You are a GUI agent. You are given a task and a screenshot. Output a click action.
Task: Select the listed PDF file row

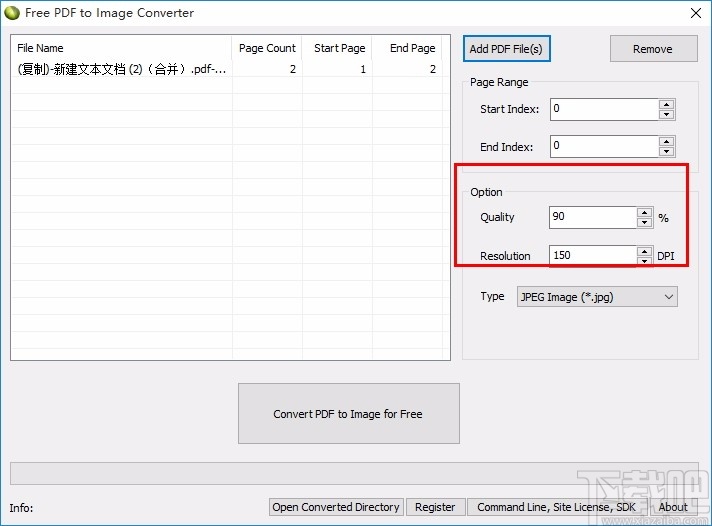227,69
